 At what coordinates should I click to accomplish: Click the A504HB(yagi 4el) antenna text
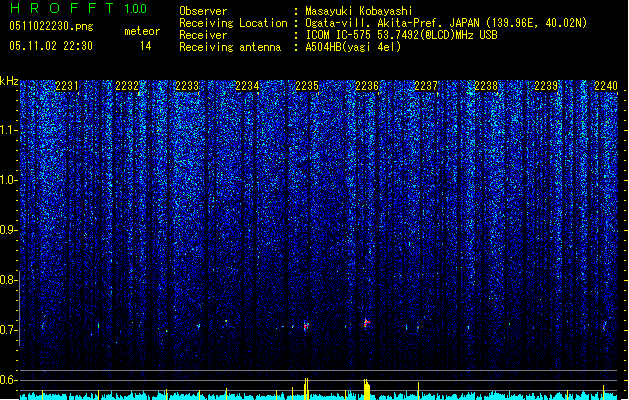(x=353, y=47)
